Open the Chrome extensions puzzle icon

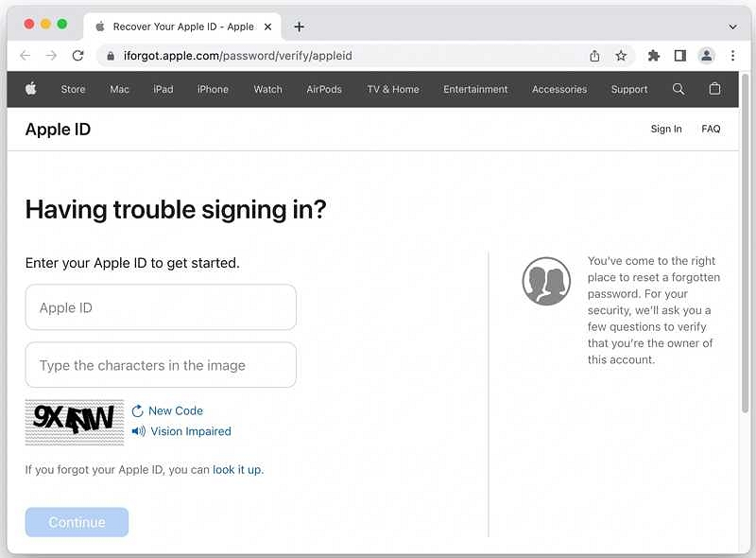point(653,56)
